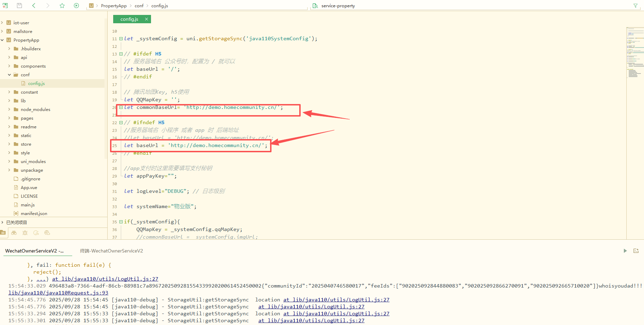Run the project via the play button icon
This screenshot has width=644, height=325.
coord(76,6)
